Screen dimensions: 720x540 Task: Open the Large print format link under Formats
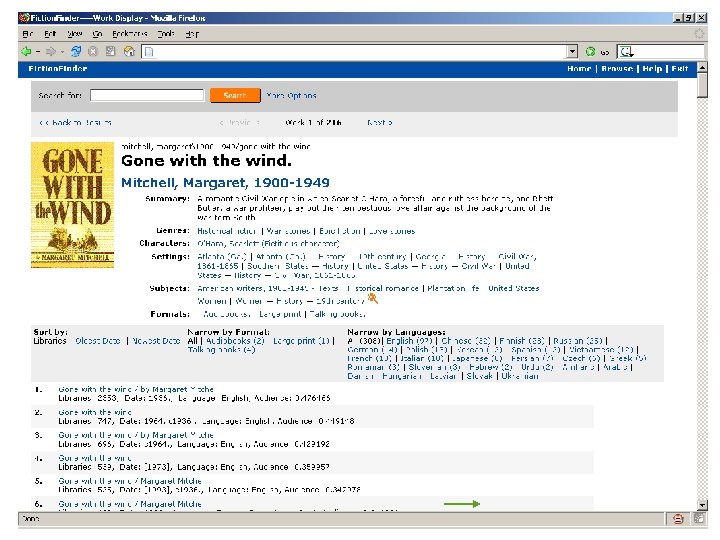click(x=280, y=314)
